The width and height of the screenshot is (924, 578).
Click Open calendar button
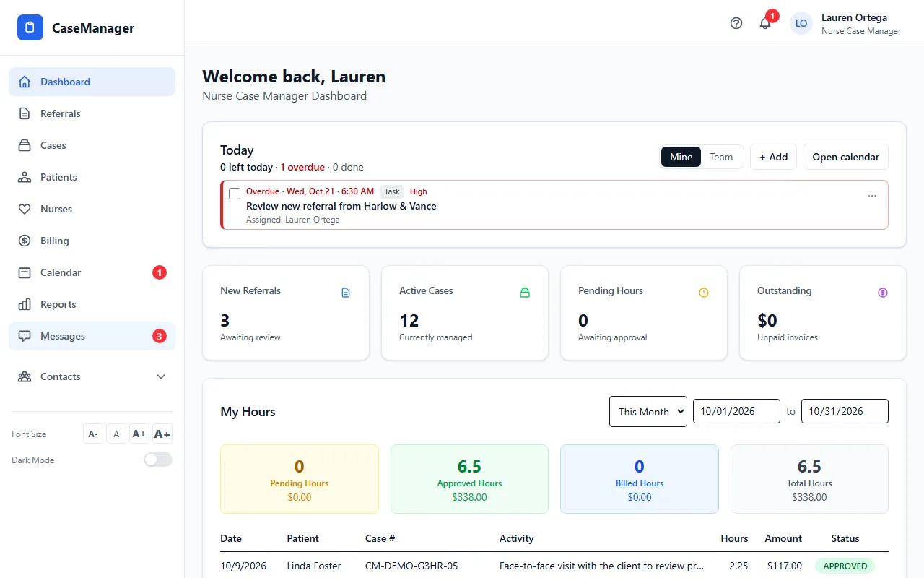[845, 157]
